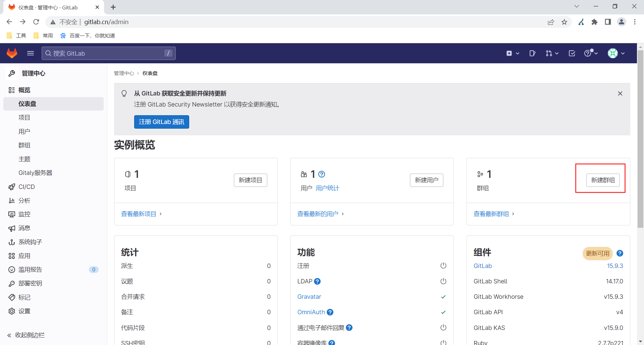Image resolution: width=644 pixels, height=345 pixels.
Task: Open the Gravatar link
Action: (309, 297)
